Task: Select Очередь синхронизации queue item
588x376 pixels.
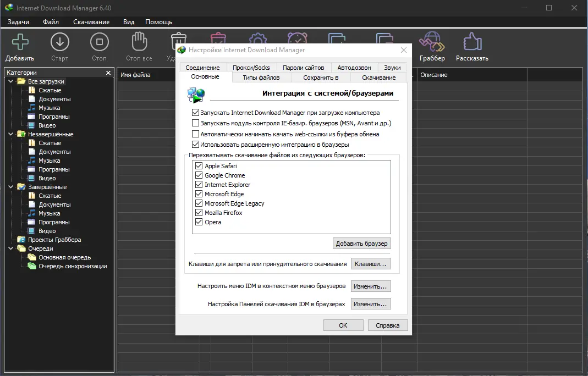Action: [x=73, y=266]
